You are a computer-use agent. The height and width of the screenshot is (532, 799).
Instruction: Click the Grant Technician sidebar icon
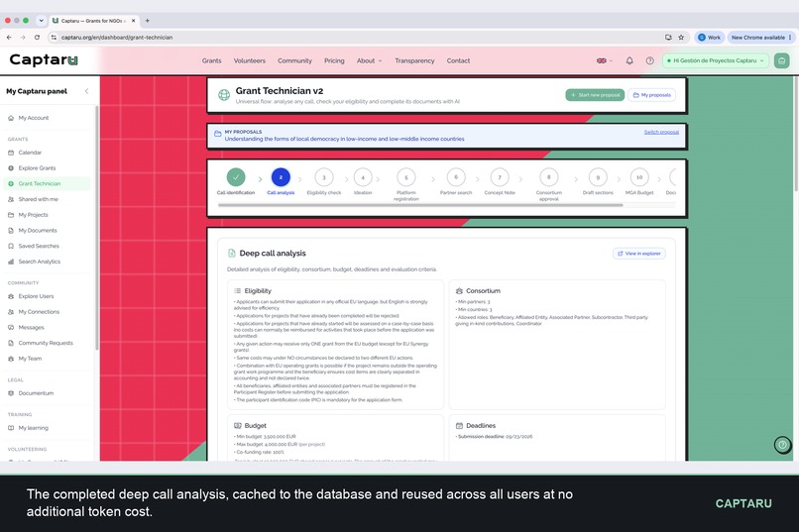point(11,184)
